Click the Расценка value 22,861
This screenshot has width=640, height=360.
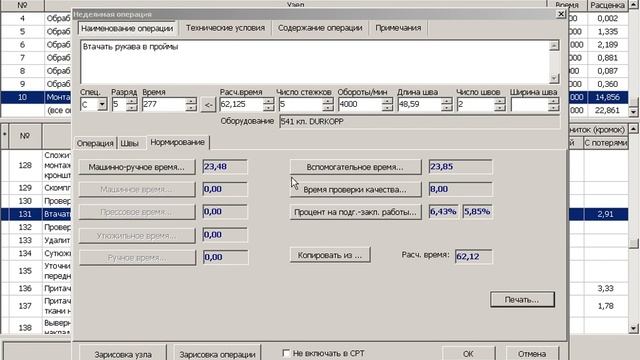click(608, 110)
